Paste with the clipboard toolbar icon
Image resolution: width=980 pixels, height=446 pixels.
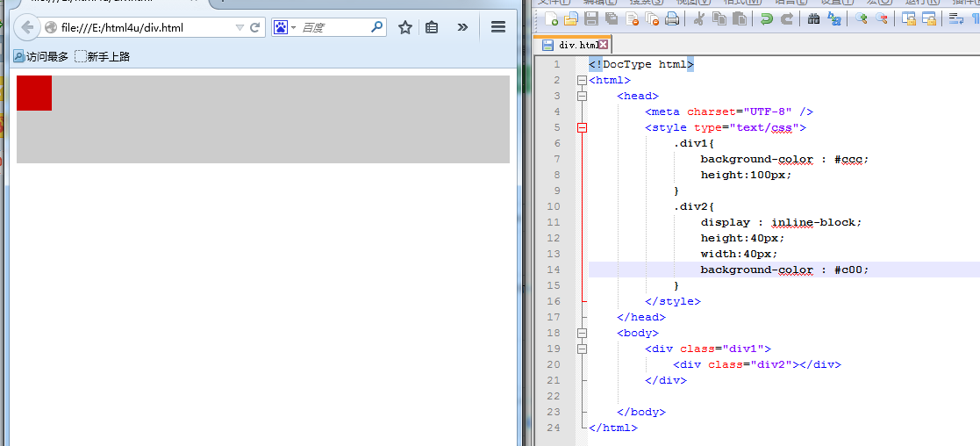pyautogui.click(x=740, y=18)
